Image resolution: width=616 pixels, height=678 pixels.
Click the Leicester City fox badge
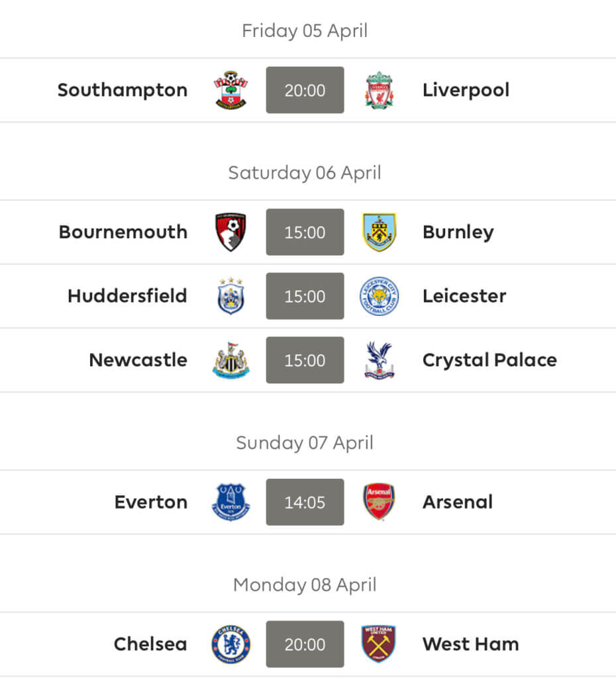[x=380, y=296]
